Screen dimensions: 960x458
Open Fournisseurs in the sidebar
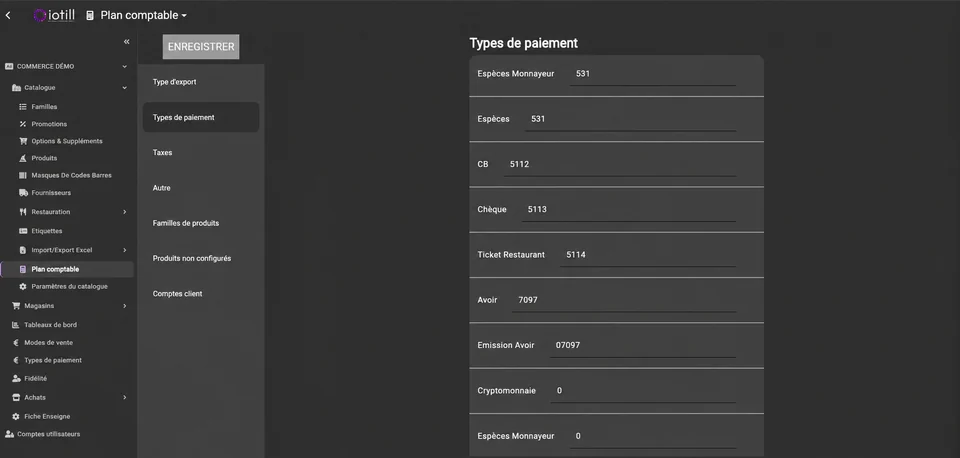(x=51, y=193)
